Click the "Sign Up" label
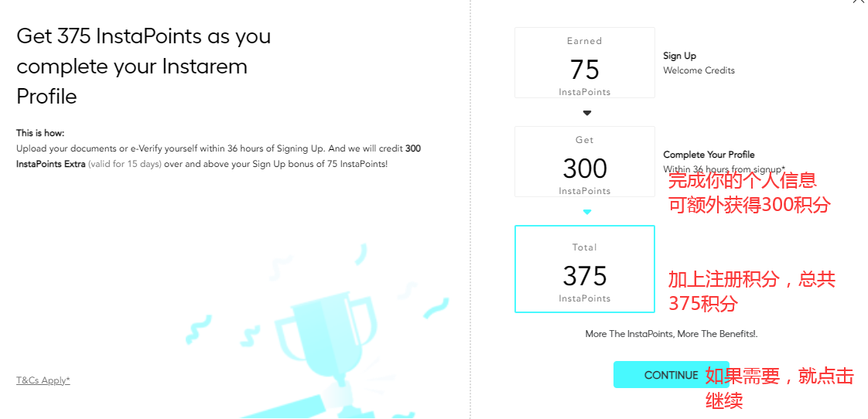The image size is (868, 419). 679,56
